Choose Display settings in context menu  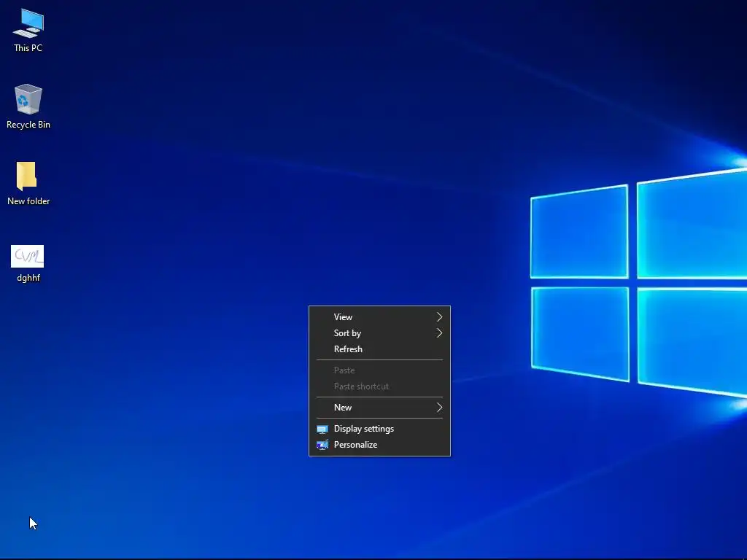(x=379, y=429)
